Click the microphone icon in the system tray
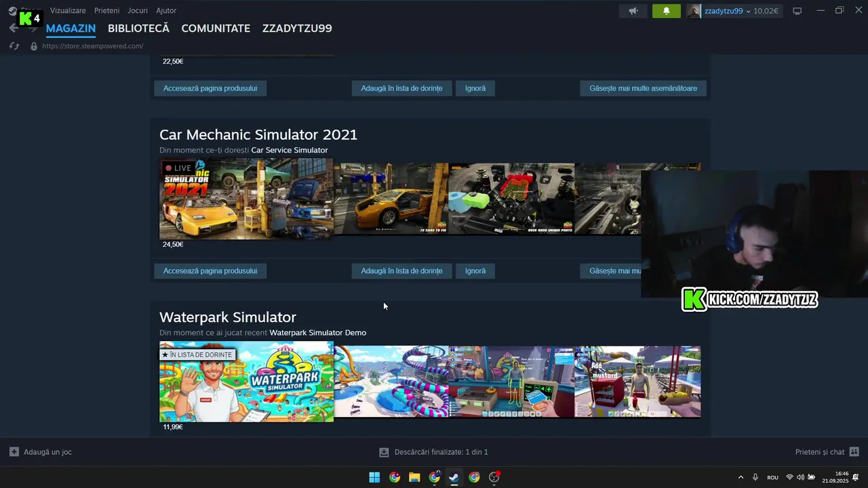The image size is (868, 488). click(755, 477)
